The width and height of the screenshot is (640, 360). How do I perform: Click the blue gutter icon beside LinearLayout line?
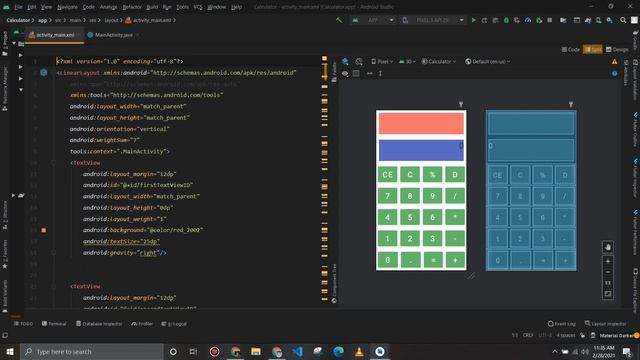44,73
